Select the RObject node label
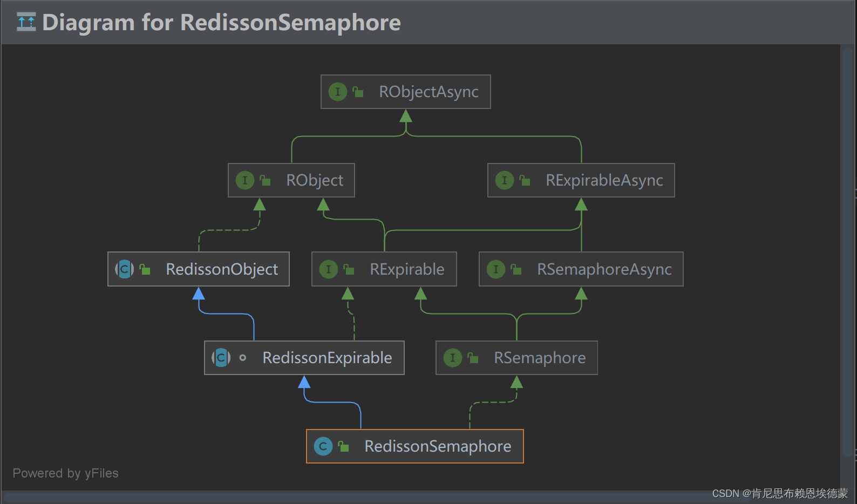This screenshot has width=857, height=504. [315, 180]
